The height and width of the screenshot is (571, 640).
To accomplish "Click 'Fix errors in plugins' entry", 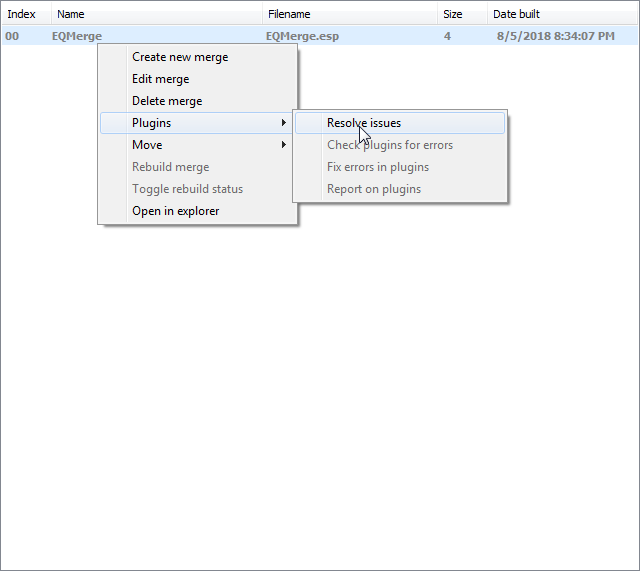I will 400,167.
